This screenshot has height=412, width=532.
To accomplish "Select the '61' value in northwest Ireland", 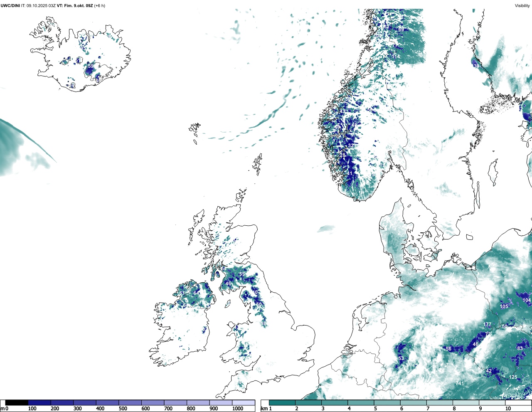I will (182, 293).
